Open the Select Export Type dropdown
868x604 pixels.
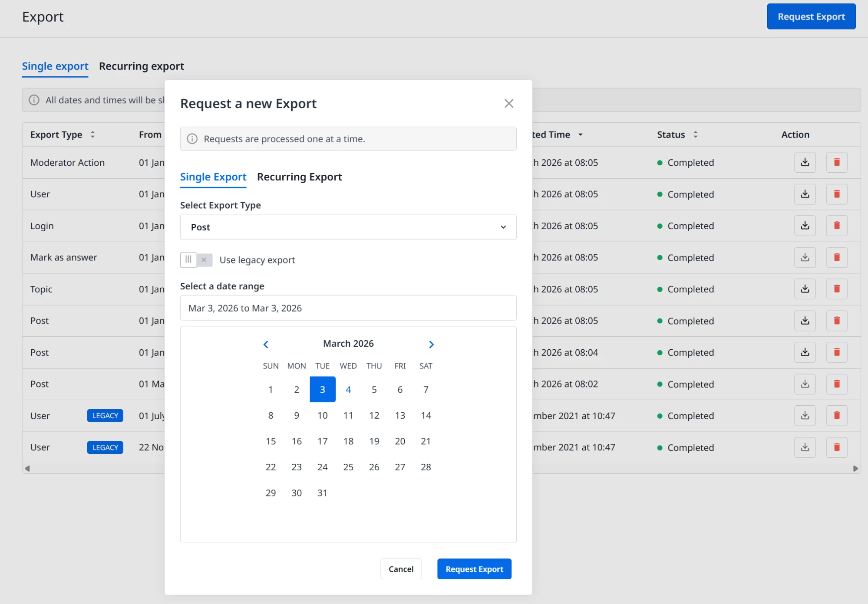(348, 227)
